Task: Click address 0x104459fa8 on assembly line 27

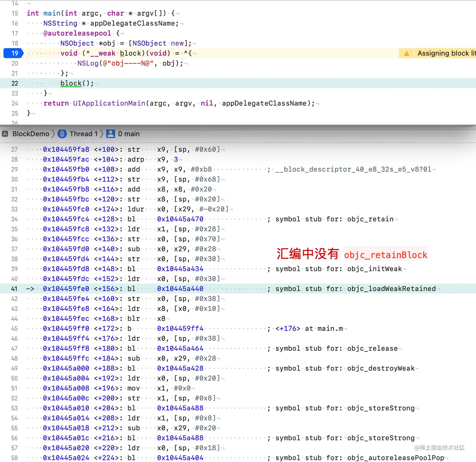Action: pos(66,149)
